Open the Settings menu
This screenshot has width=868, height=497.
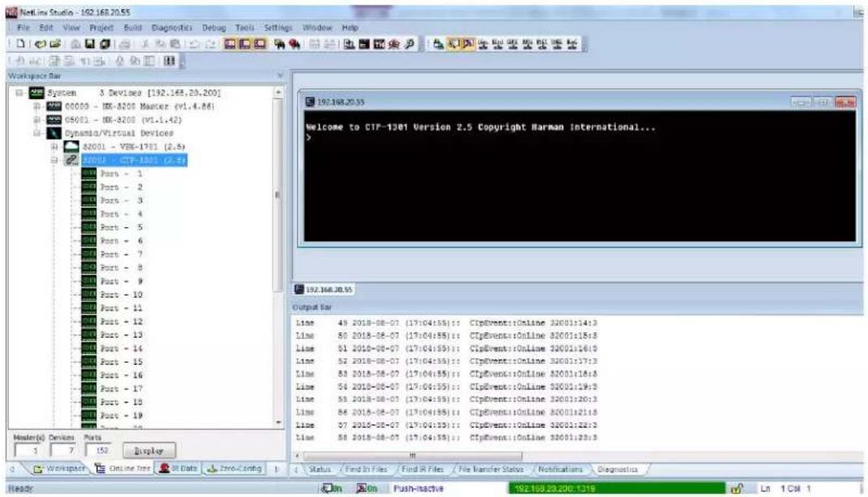pos(278,28)
